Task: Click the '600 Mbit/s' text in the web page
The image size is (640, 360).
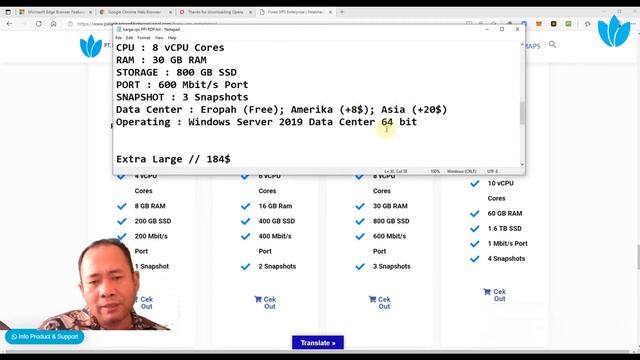Action: pos(389,236)
